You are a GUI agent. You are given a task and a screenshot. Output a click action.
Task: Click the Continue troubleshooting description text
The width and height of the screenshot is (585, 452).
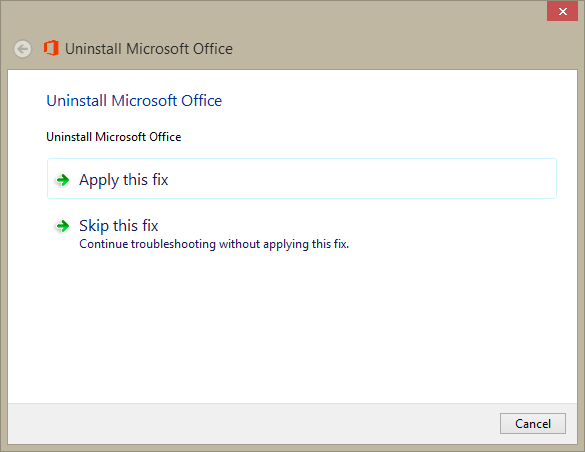214,244
